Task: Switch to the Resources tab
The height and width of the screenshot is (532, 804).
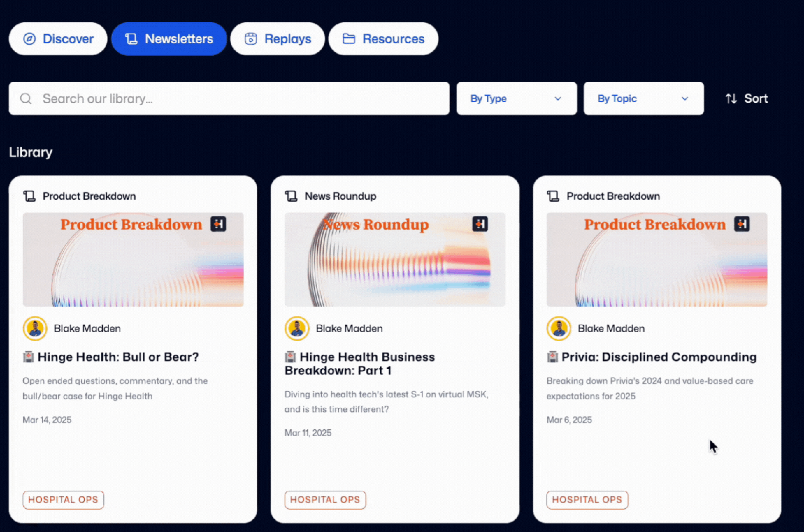Action: pyautogui.click(x=383, y=39)
